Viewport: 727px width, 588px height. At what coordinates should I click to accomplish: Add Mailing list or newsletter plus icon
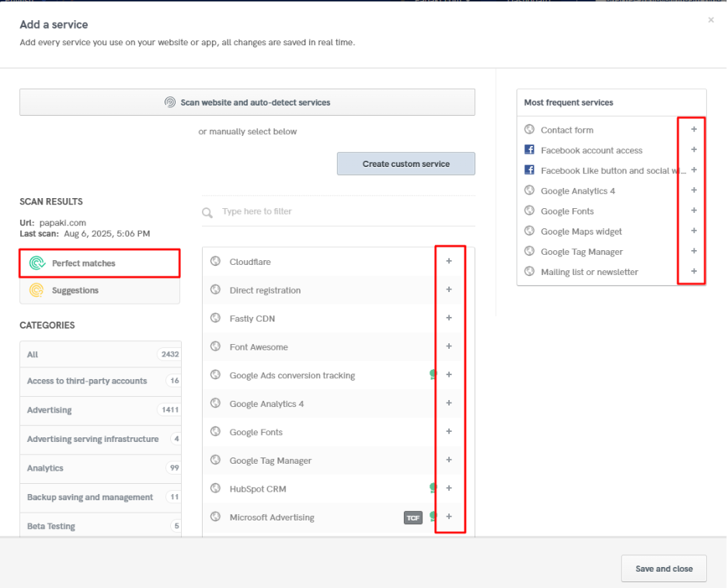[x=694, y=271]
